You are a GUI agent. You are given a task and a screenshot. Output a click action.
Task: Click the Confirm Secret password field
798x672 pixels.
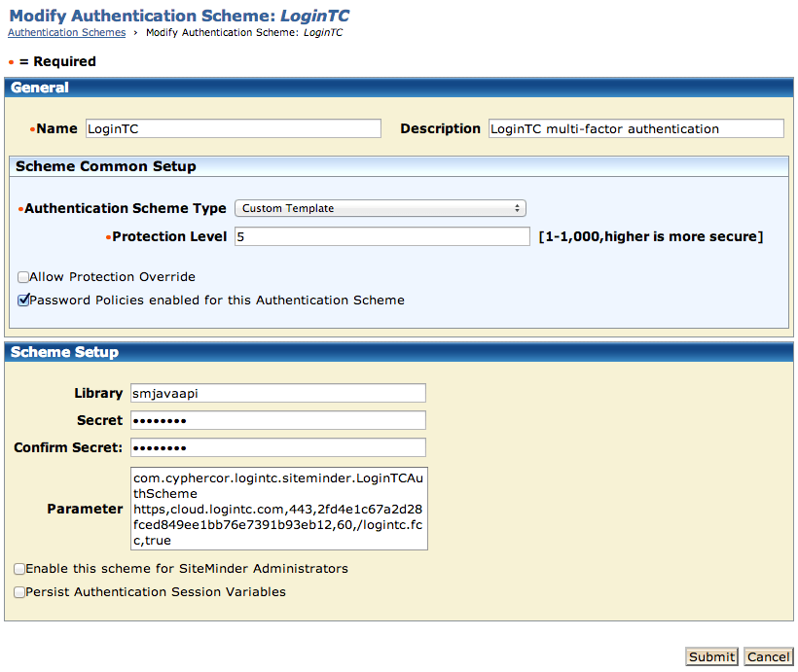click(x=278, y=447)
